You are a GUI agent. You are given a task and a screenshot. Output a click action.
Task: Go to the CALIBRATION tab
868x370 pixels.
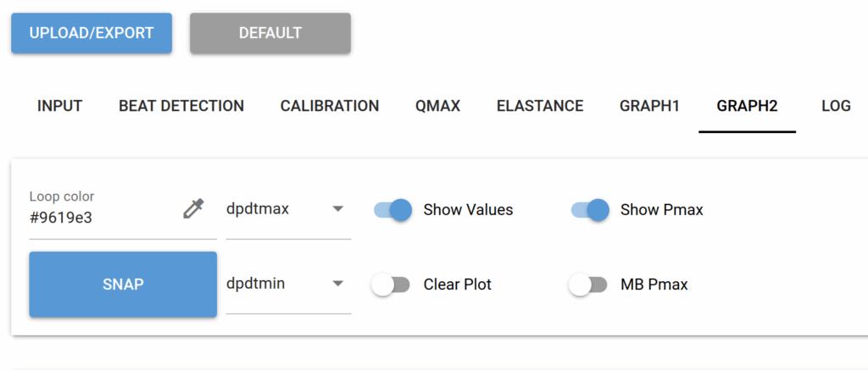[330, 106]
